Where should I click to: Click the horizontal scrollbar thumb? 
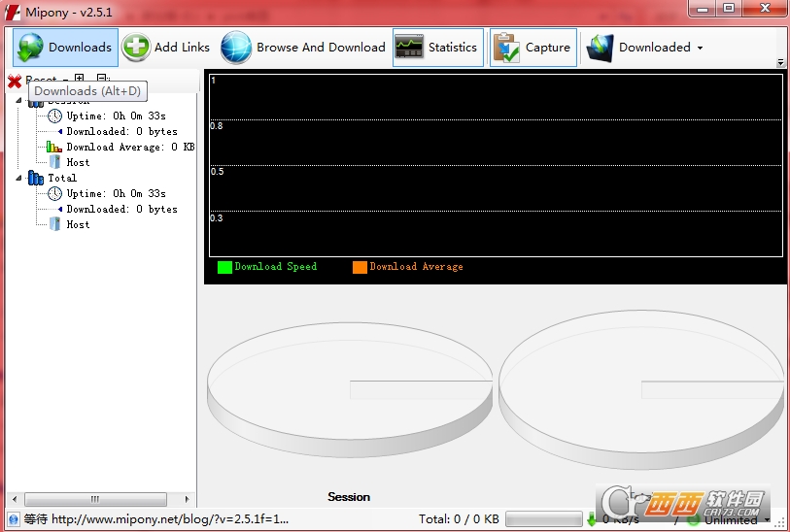click(95, 499)
